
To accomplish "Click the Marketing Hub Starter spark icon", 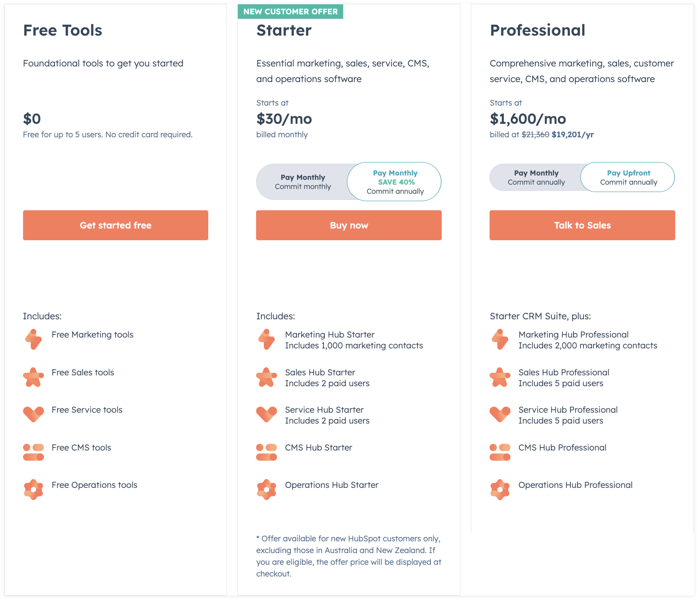I will tap(267, 339).
